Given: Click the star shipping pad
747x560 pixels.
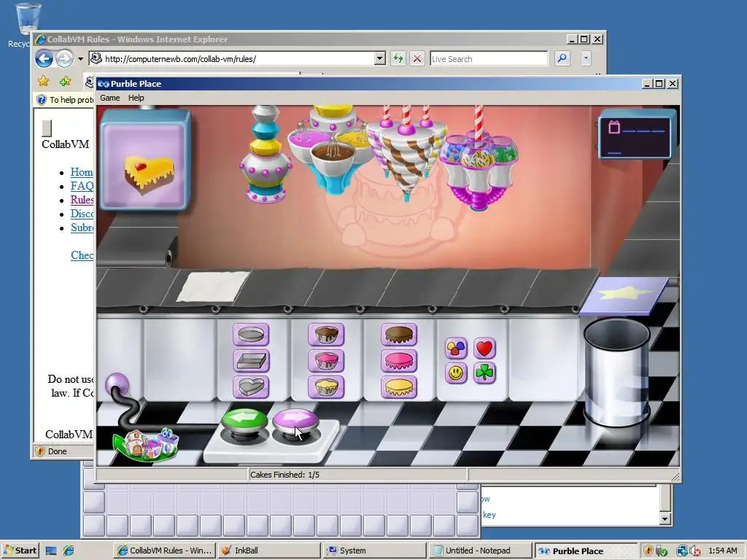Looking at the screenshot, I should pos(624,295).
